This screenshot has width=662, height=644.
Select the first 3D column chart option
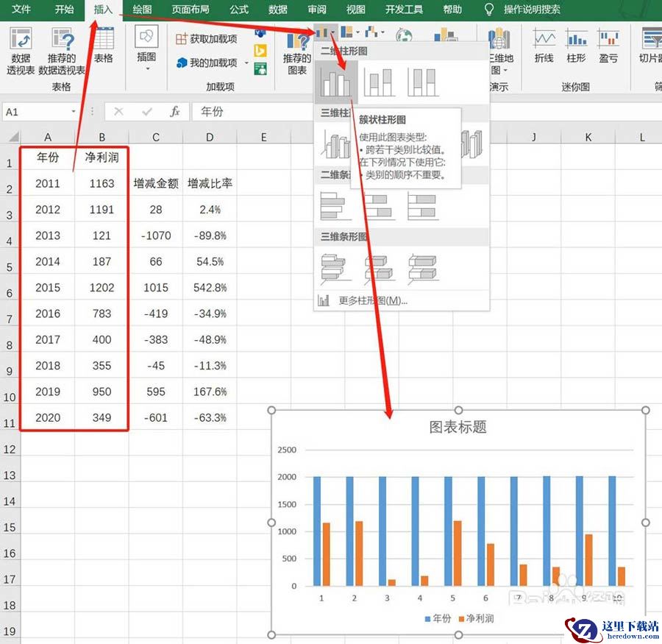coord(336,144)
